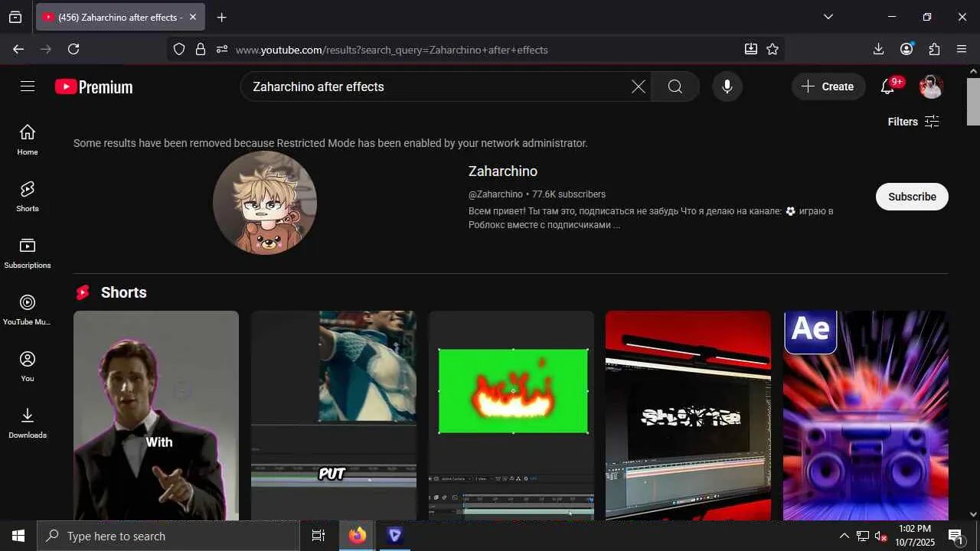
Task: Open the account avatar menu
Action: [x=931, y=86]
